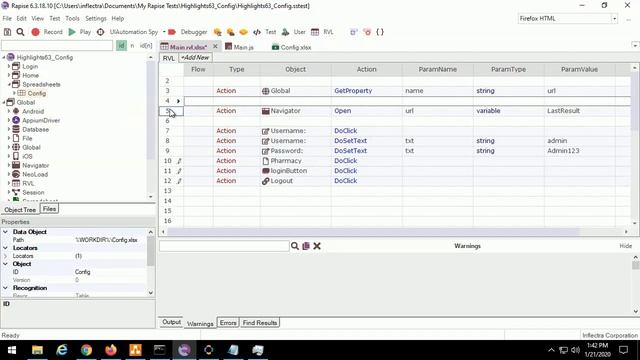Switch to the Main.js tab
The height and width of the screenshot is (360, 640).
tap(240, 47)
